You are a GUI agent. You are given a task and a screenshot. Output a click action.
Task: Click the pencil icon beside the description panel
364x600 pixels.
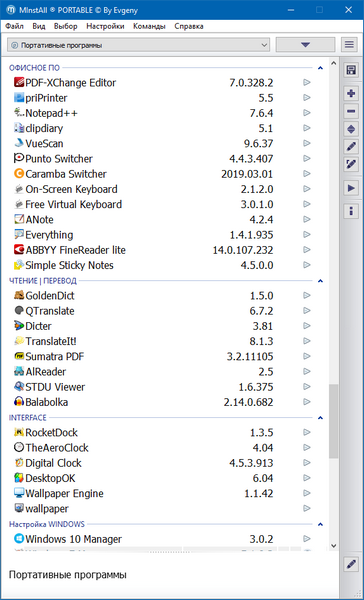(x=351, y=564)
